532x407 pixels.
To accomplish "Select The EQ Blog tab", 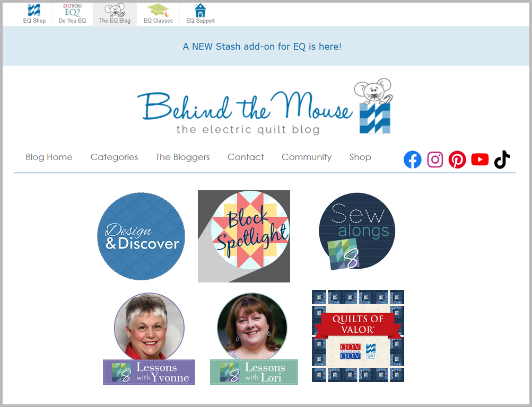I will (x=115, y=14).
